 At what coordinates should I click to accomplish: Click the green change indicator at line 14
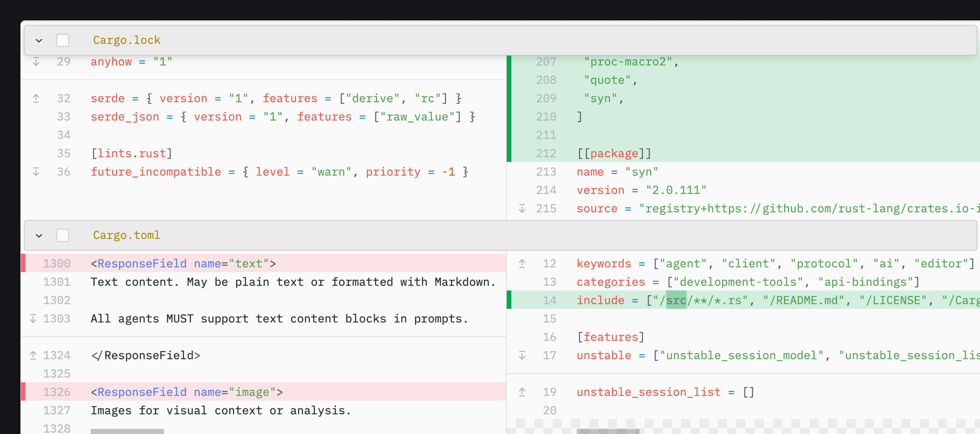tap(509, 300)
